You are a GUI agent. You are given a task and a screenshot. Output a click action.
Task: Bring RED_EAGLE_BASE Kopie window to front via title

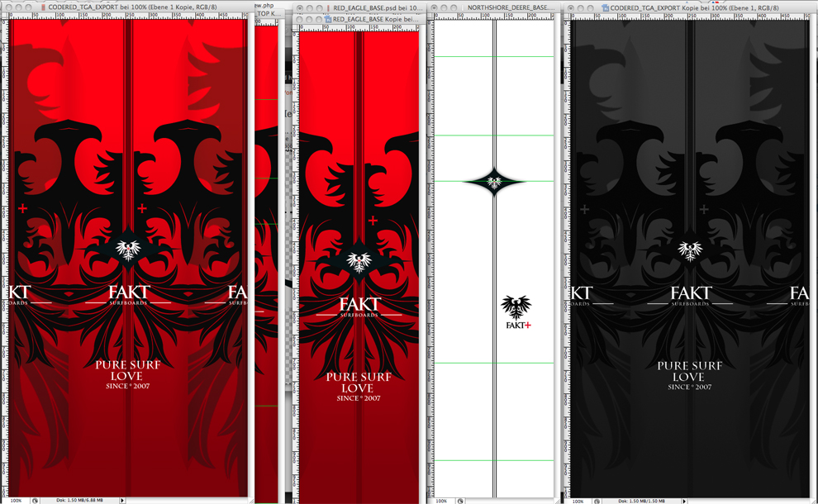point(375,19)
